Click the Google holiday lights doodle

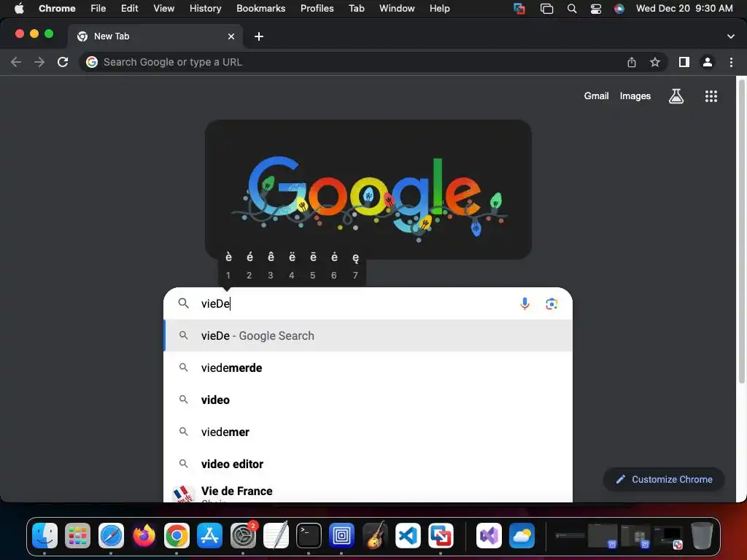pyautogui.click(x=368, y=190)
